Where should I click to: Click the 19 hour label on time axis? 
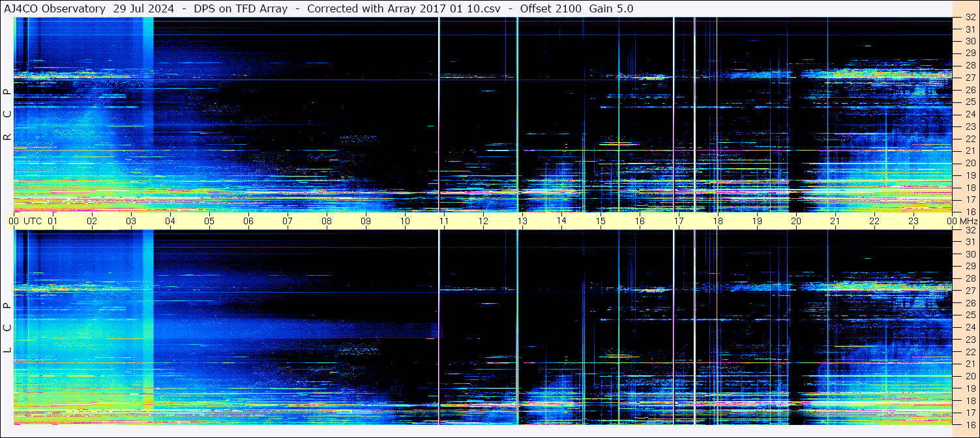pos(757,221)
